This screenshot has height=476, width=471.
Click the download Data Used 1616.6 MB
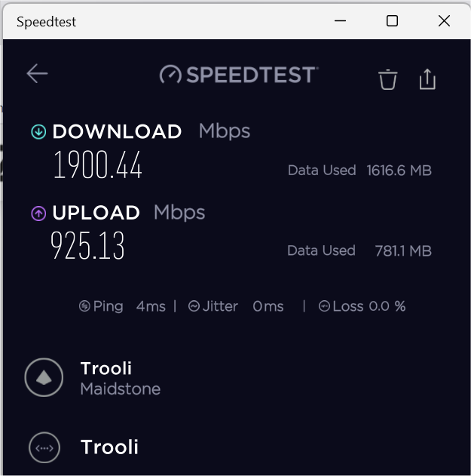pos(359,170)
